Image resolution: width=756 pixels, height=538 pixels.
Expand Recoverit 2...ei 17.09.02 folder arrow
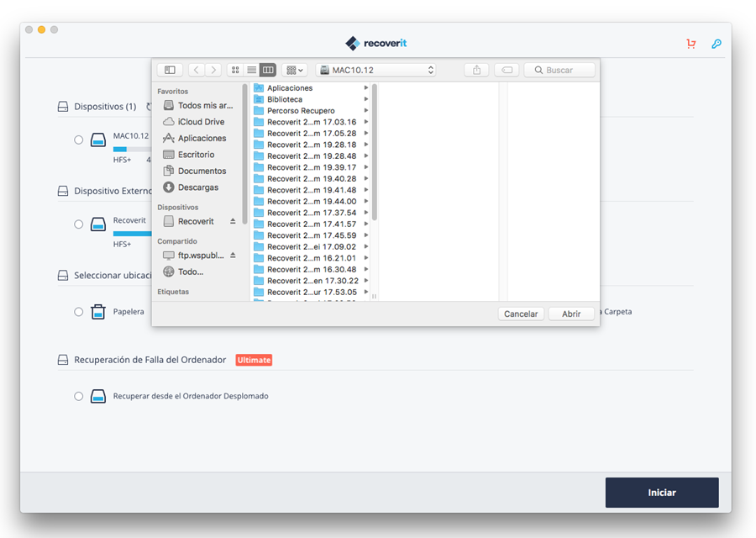pos(366,246)
